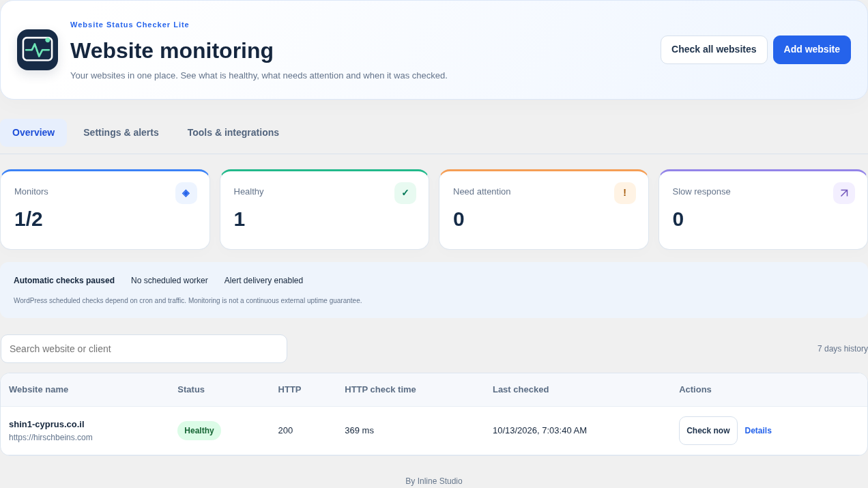This screenshot has width=868, height=488.
Task: Click the Website name column header
Action: (x=38, y=390)
